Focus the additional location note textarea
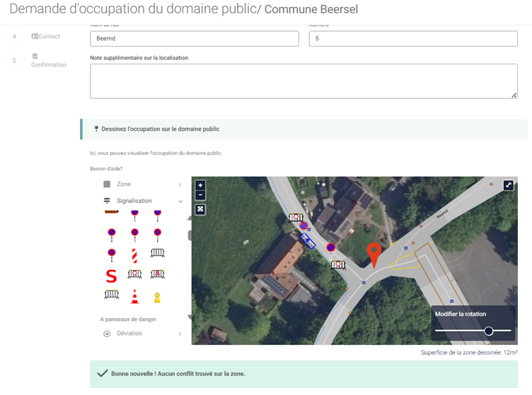This screenshot has height=395, width=532. pyautogui.click(x=303, y=81)
